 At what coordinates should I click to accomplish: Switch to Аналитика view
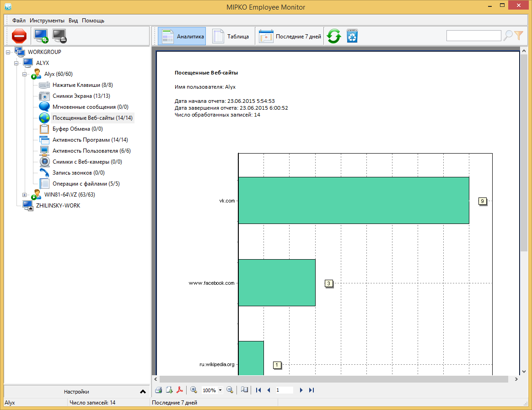(x=182, y=36)
